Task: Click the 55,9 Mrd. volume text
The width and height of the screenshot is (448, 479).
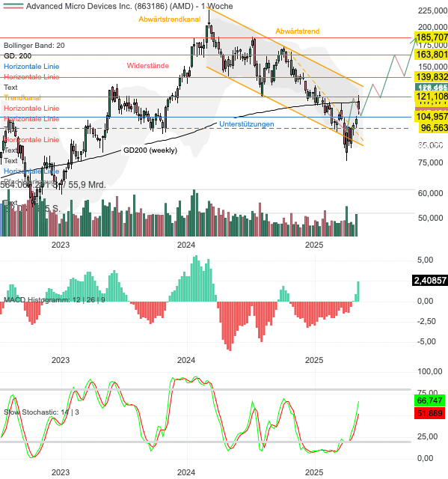Action: (87, 185)
